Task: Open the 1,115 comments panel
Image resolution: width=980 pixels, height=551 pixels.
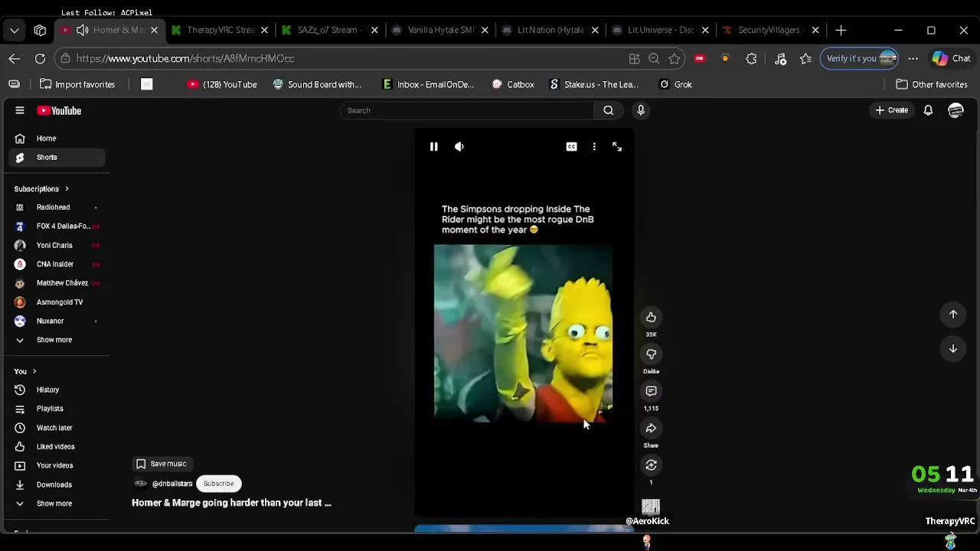Action: pos(651,391)
